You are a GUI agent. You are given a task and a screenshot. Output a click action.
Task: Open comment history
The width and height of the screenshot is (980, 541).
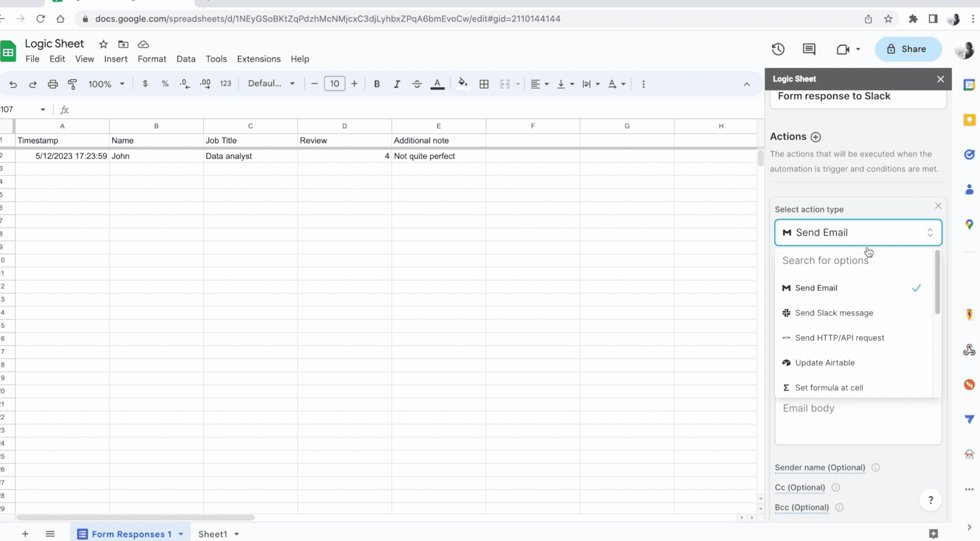809,49
